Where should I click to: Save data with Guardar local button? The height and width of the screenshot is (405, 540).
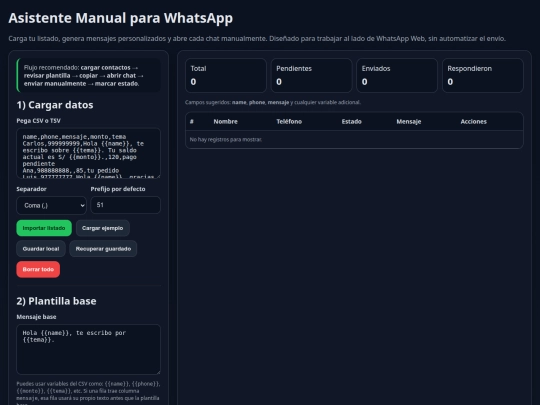(41, 249)
